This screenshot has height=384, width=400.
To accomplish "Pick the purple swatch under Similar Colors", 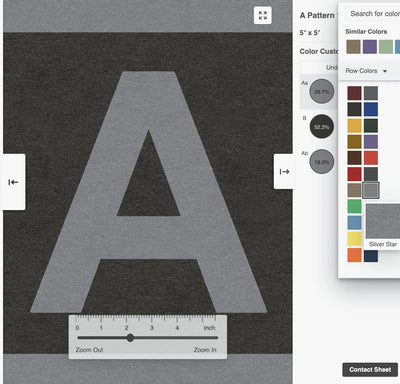I will click(370, 47).
